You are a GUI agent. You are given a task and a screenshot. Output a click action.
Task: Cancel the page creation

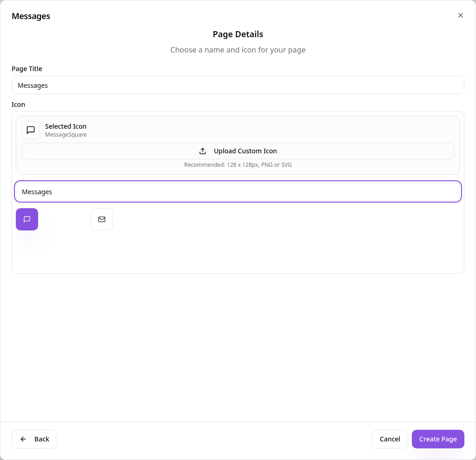390,439
